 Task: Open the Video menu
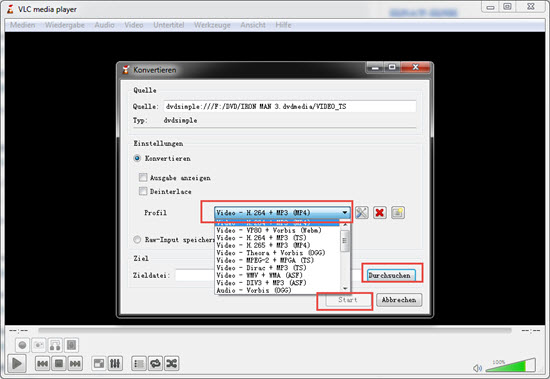pyautogui.click(x=134, y=25)
